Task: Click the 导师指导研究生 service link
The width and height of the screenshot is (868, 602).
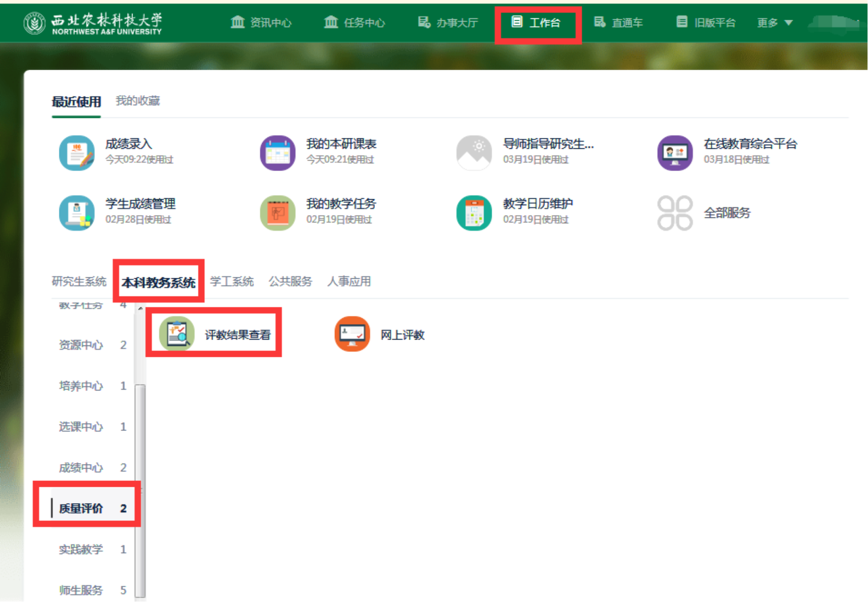Action: [x=548, y=144]
